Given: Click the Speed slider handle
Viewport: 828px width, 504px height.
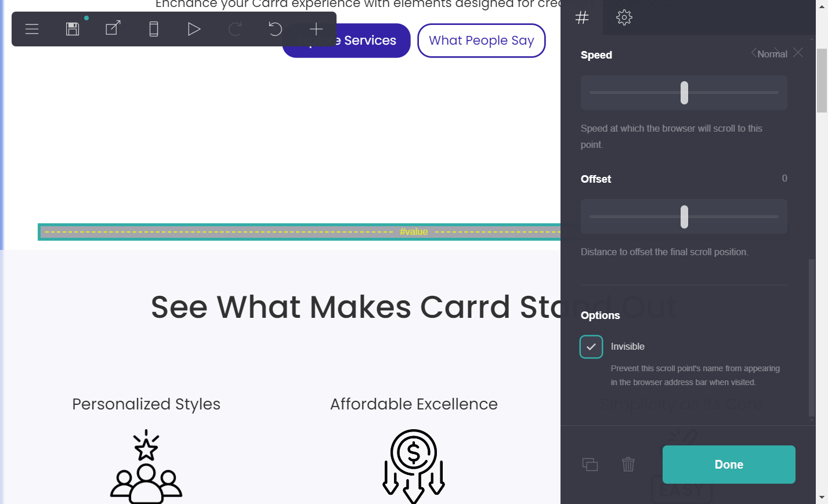Looking at the screenshot, I should point(684,93).
